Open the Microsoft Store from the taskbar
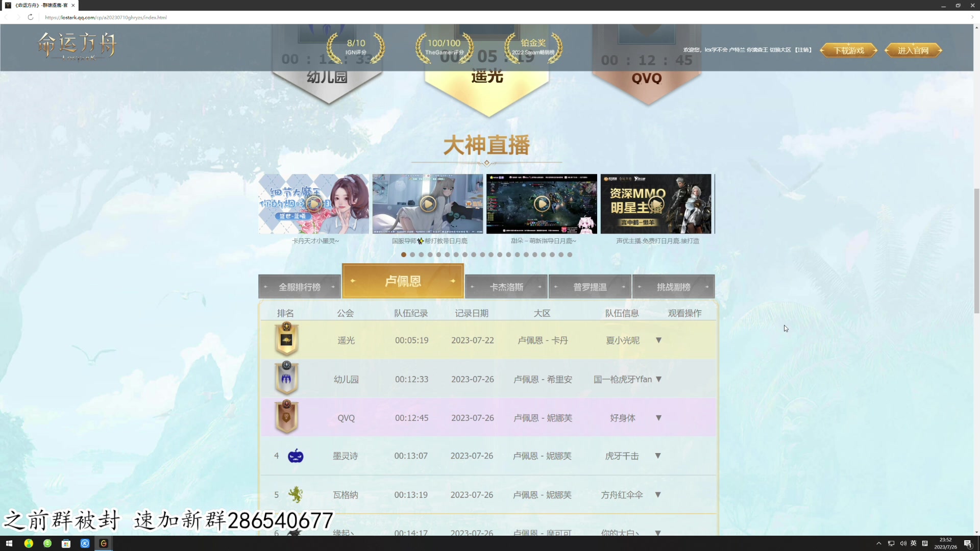Viewport: 980px width, 551px height. point(66,543)
